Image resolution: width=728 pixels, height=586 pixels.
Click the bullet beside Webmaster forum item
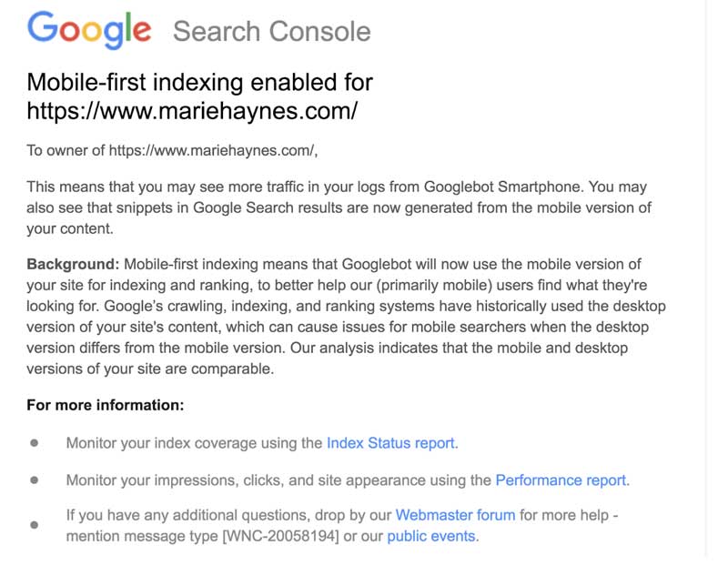click(x=35, y=525)
